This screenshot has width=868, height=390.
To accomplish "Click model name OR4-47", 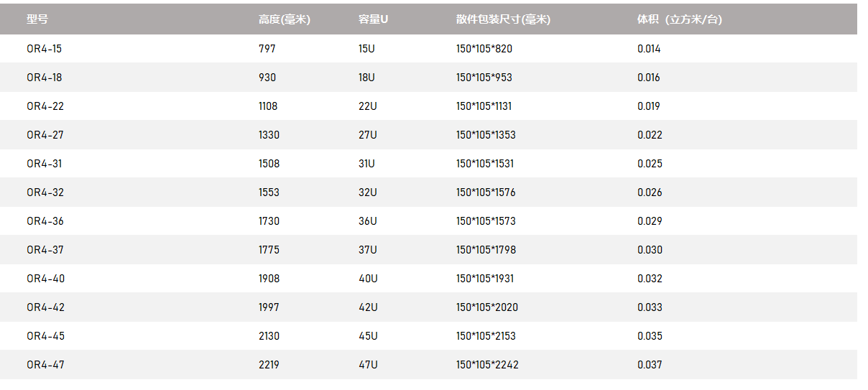I will (x=45, y=365).
